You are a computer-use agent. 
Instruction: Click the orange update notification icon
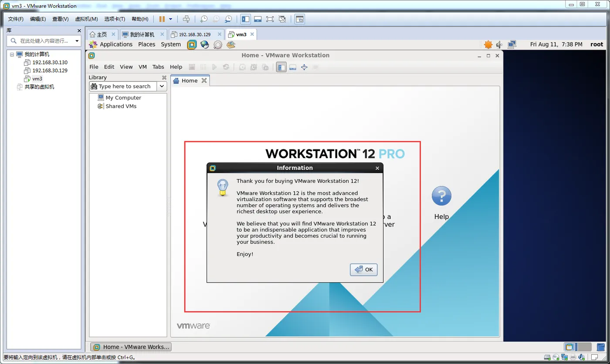coord(488,44)
